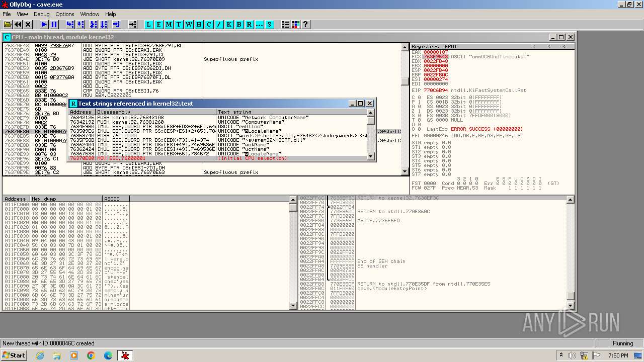This screenshot has width=644, height=362.
Task: Show the Log window with L button
Action: click(x=148, y=24)
